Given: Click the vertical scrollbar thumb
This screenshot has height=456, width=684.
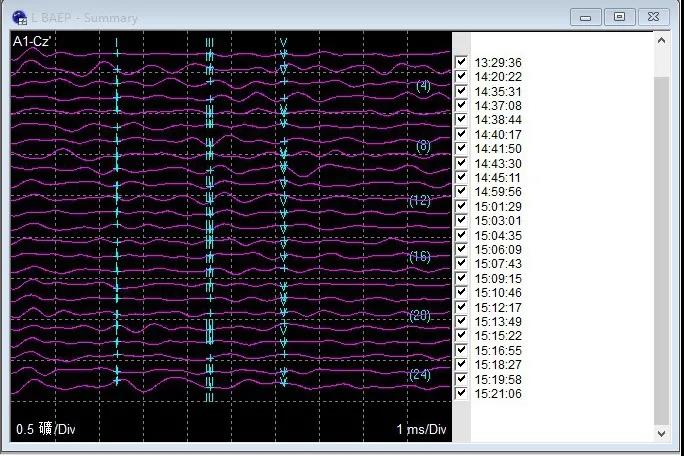Looking at the screenshot, I should point(661,251).
